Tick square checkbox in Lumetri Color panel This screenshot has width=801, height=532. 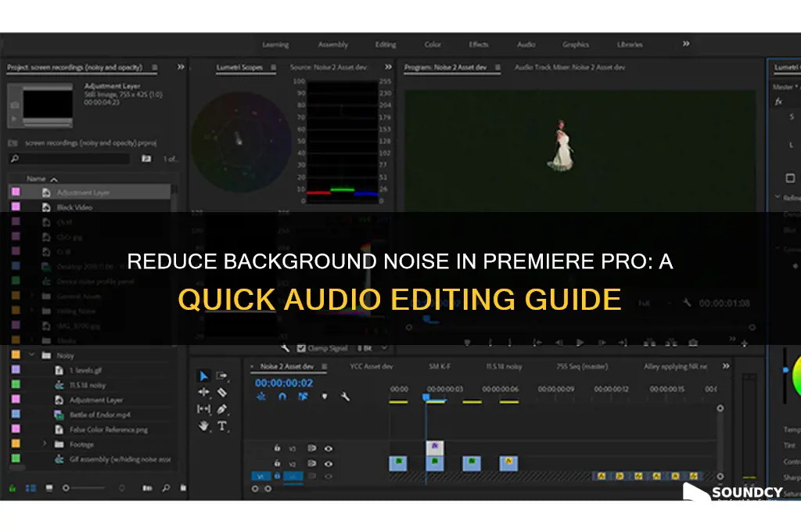tap(790, 178)
